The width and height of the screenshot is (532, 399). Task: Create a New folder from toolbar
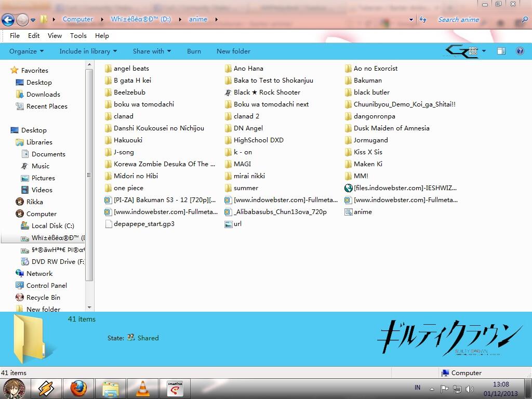click(x=233, y=51)
